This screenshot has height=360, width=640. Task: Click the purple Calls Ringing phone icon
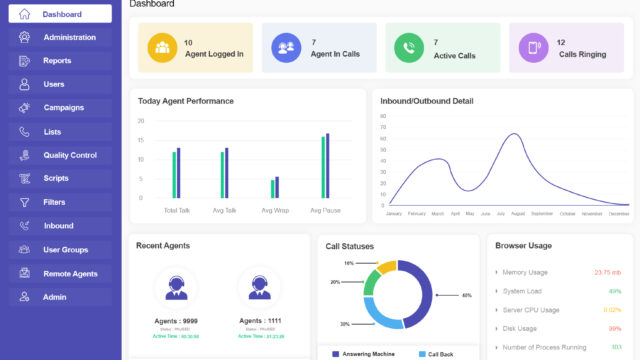[533, 48]
